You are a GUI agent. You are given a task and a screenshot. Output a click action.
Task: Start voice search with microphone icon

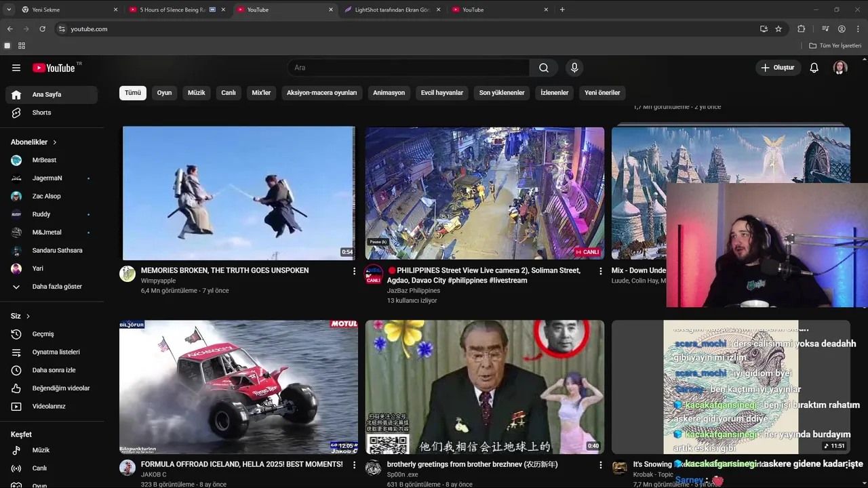[x=574, y=68]
